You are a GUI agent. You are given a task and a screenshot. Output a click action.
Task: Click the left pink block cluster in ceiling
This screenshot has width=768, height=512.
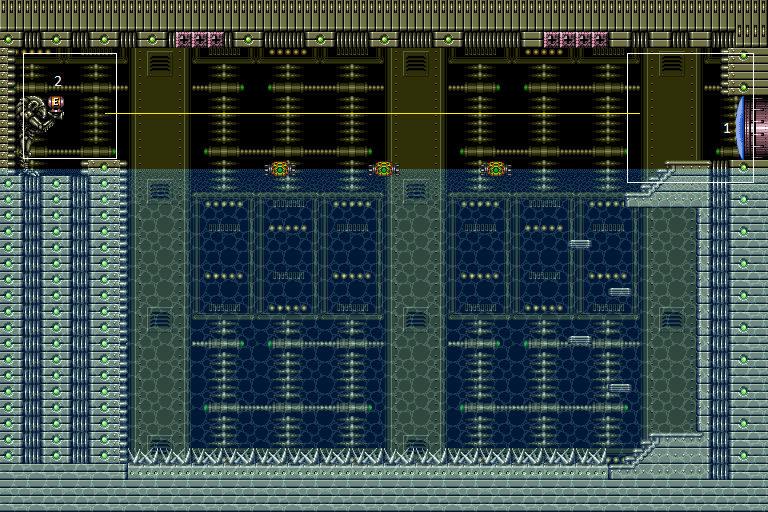199,40
